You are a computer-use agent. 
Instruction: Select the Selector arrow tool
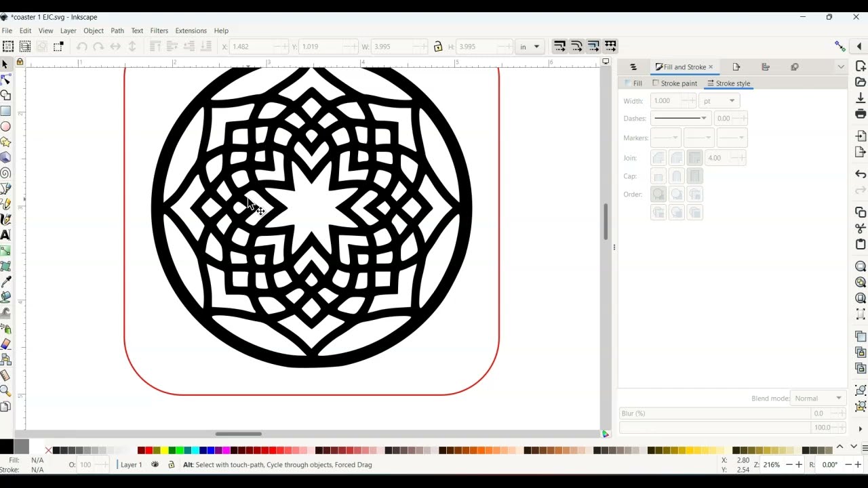(x=5, y=64)
